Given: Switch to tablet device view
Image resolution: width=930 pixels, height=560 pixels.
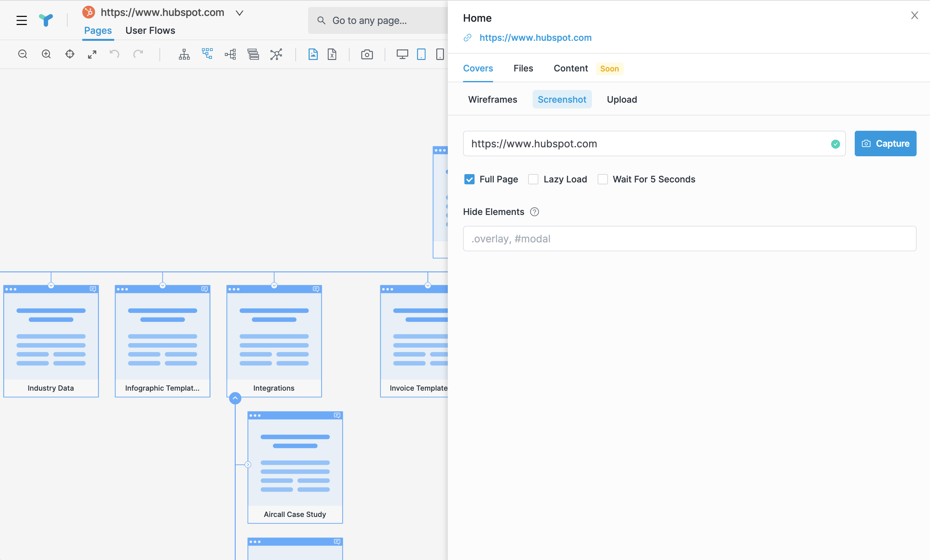Looking at the screenshot, I should 421,54.
